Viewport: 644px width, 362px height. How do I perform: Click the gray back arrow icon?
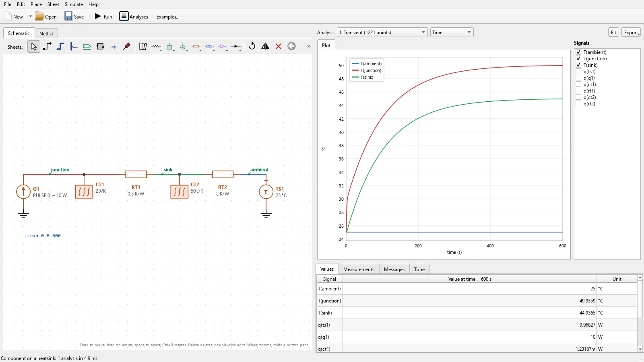[x=292, y=46]
